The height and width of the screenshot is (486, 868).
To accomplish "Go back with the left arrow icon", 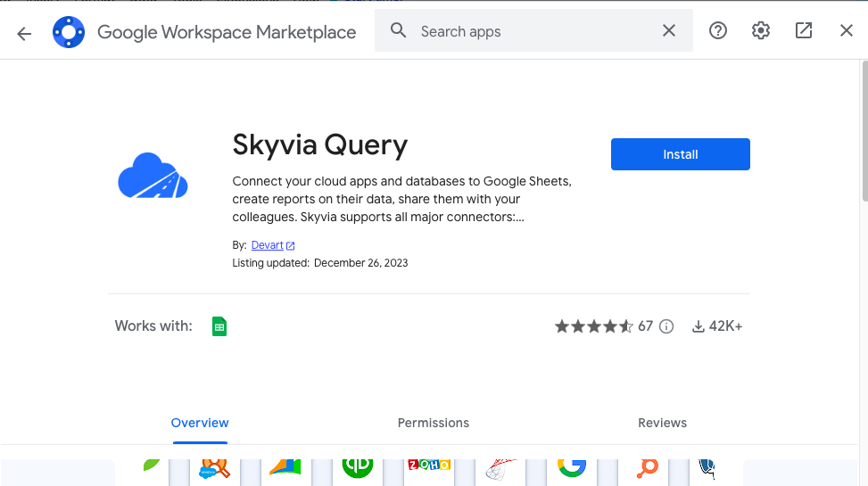I will (x=24, y=34).
